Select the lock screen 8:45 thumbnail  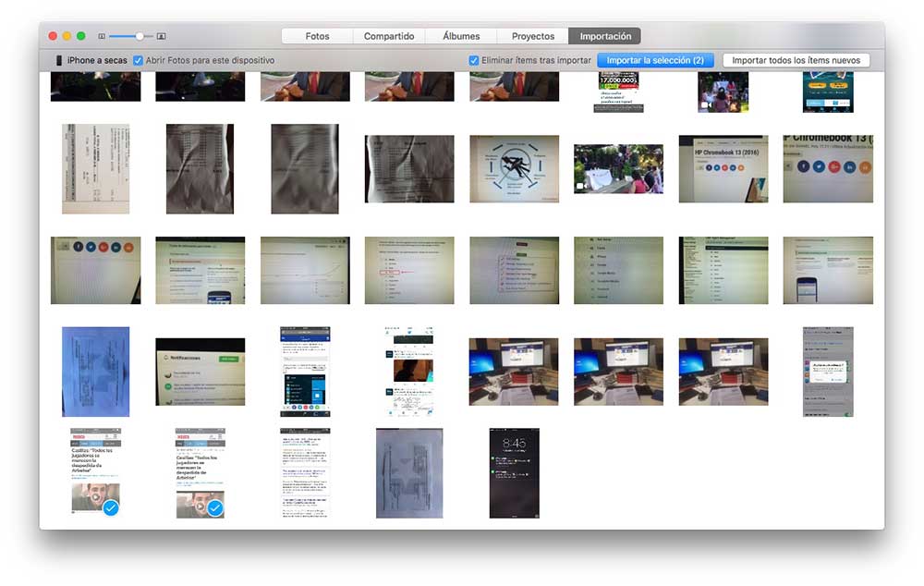click(x=514, y=473)
